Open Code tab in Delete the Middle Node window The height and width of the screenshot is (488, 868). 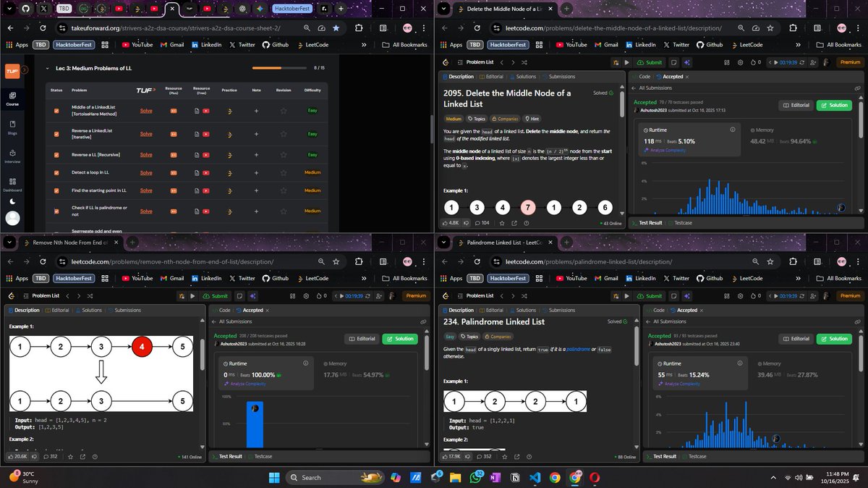point(642,77)
